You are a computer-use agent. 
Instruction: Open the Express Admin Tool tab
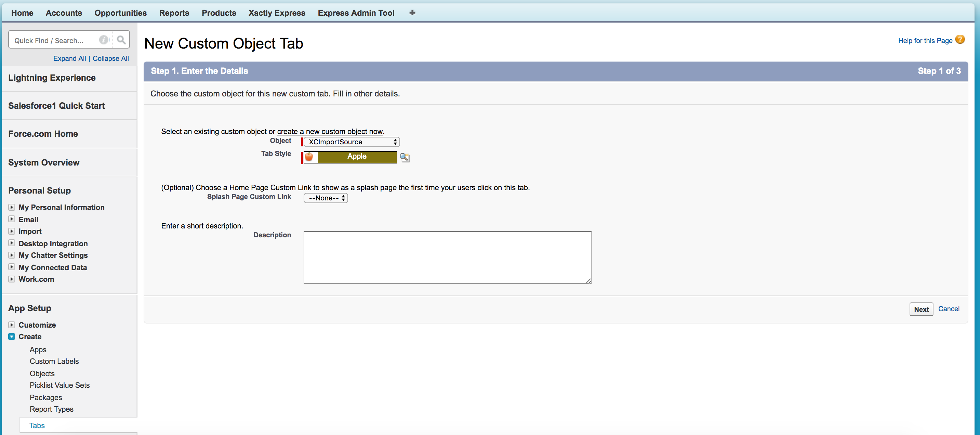tap(356, 13)
